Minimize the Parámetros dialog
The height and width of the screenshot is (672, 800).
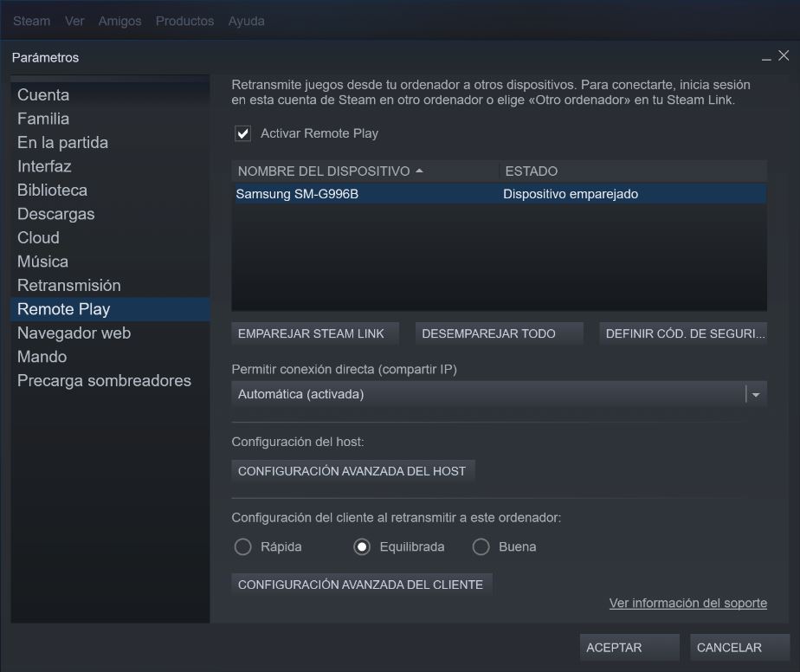[x=766, y=58]
